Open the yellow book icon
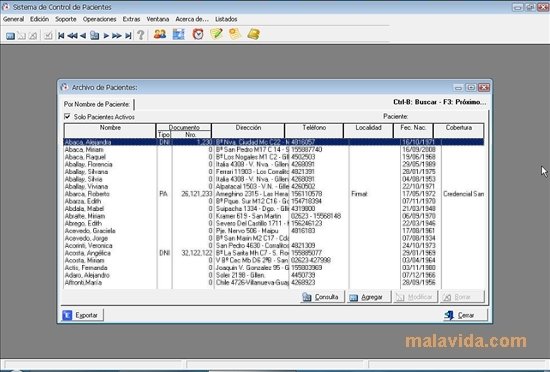Image resolution: width=550 pixels, height=372 pixels. coord(254,34)
